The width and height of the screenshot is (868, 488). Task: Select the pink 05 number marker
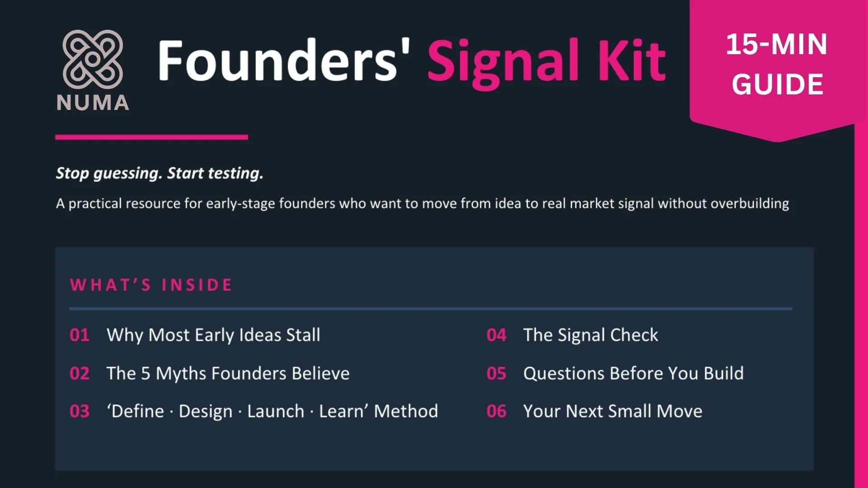tap(496, 373)
